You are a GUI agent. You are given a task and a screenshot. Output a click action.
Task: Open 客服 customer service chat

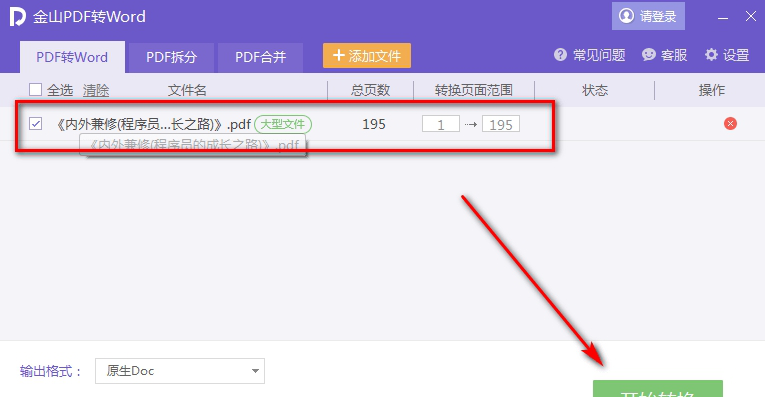click(664, 55)
